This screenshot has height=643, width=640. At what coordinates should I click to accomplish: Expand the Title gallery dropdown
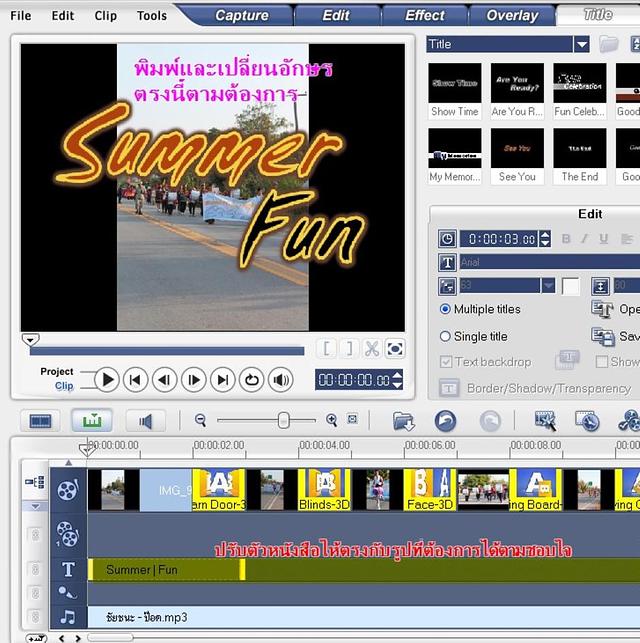[581, 44]
